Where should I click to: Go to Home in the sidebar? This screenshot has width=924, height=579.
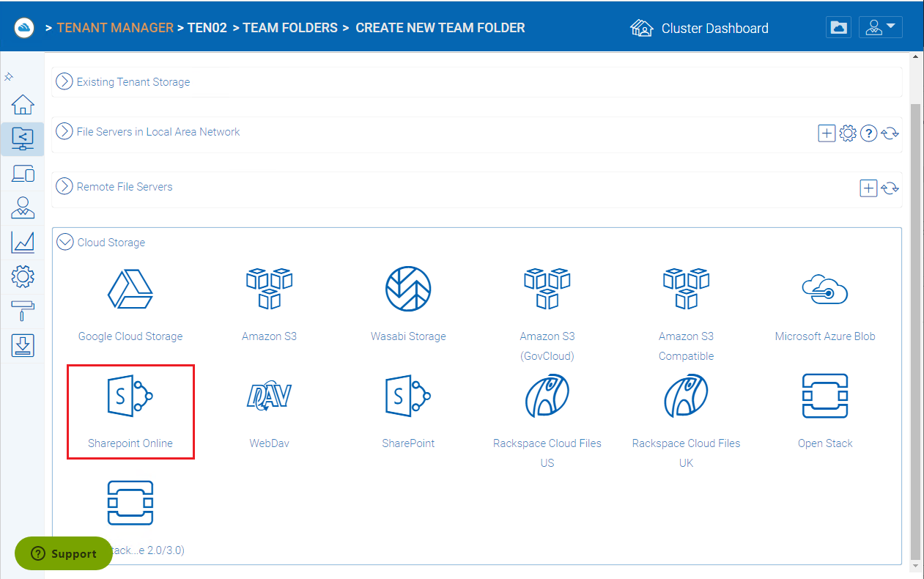pyautogui.click(x=23, y=105)
